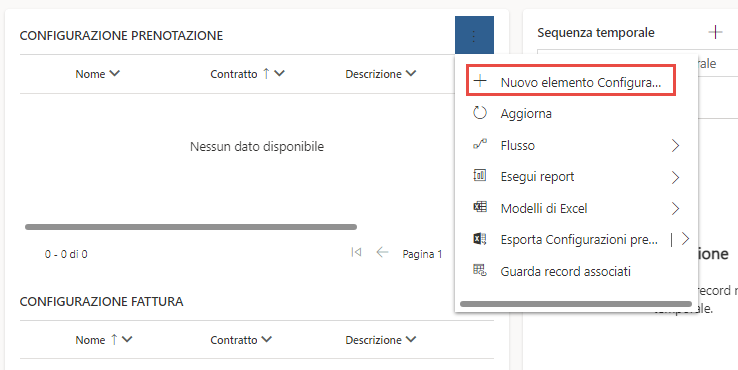Click CONFIGURAZIONE FATTURA heading
Screen dimensions: 738x370
click(102, 301)
